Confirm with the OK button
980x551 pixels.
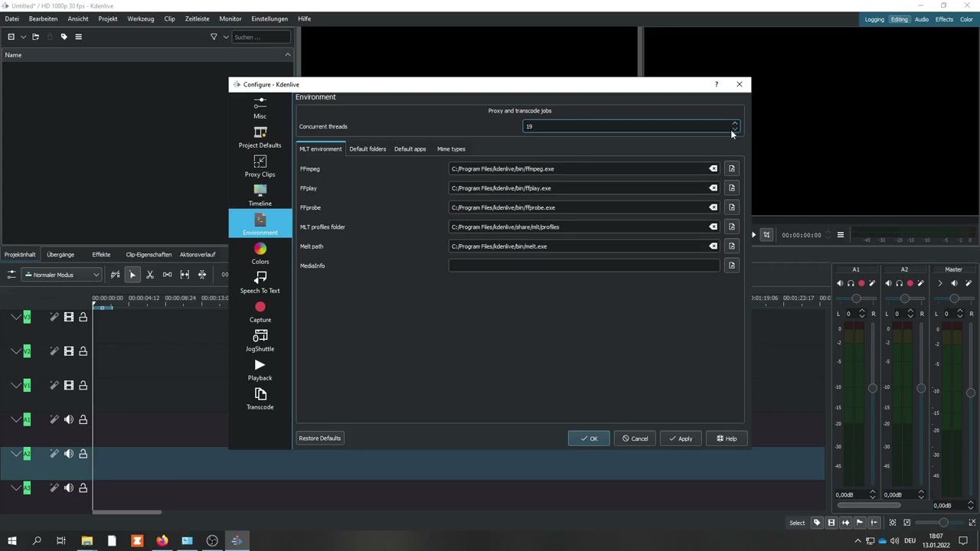(589, 439)
